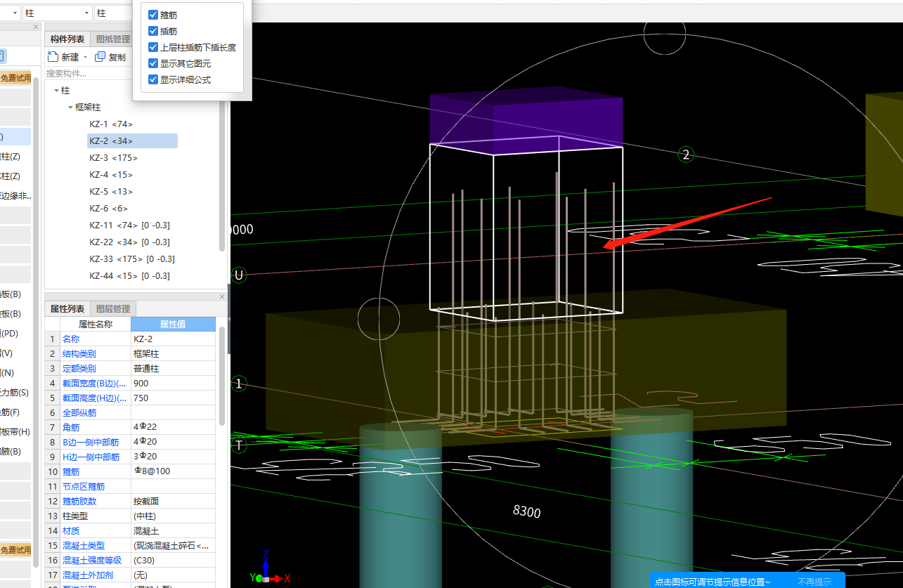The height and width of the screenshot is (588, 903).
Task: Select KZ-11 <74> [0 -0.3] item
Action: coord(130,226)
